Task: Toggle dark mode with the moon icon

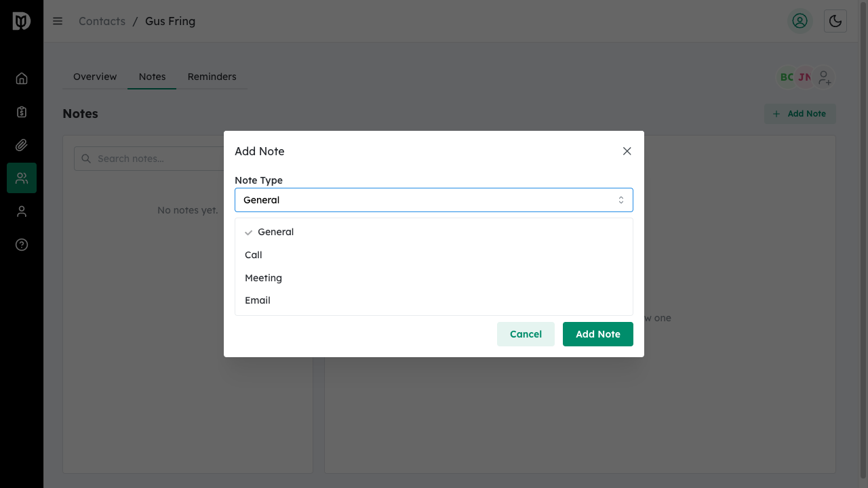Action: (835, 21)
